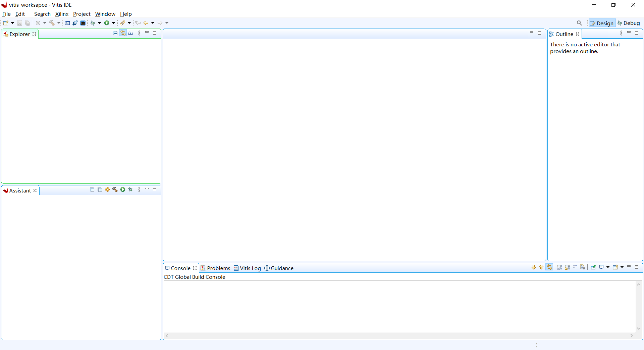Click the New project toolbar icon
Image resolution: width=644 pixels, height=350 pixels.
[x=6, y=23]
